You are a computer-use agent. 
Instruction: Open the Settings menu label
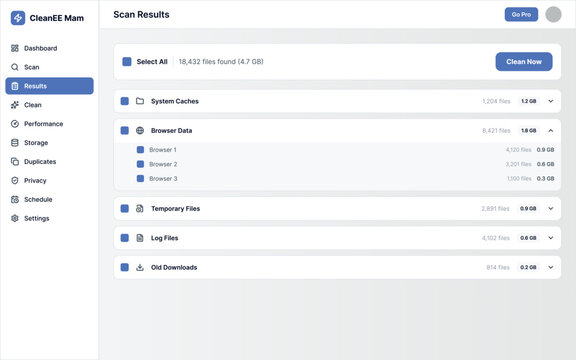coord(37,219)
